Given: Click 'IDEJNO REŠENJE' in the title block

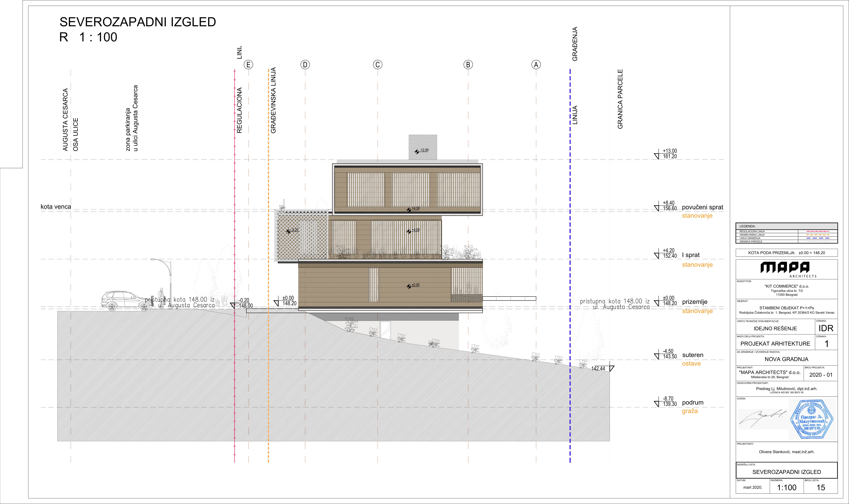Looking at the screenshot, I should click(775, 328).
